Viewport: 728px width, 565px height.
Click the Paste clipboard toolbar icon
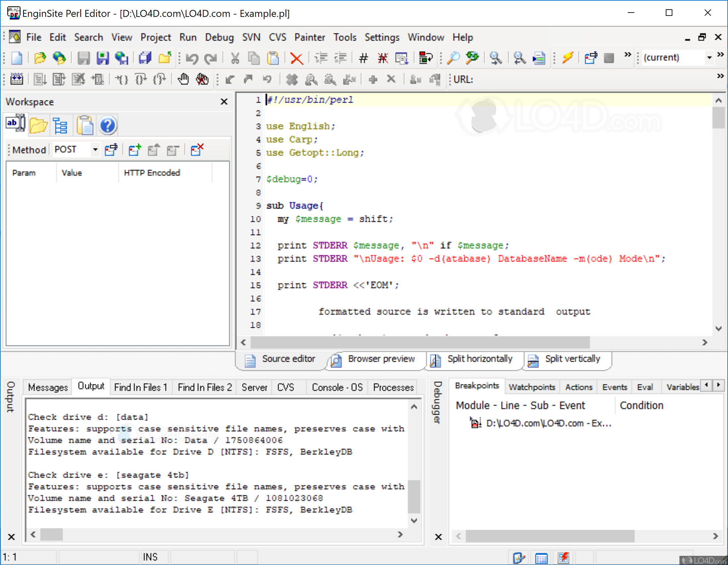[273, 58]
